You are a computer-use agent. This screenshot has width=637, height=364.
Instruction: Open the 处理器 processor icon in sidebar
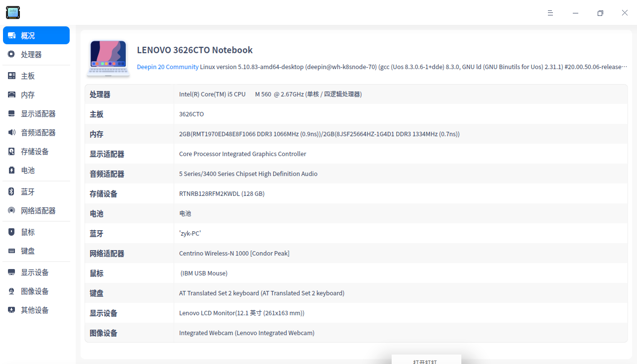pos(11,55)
